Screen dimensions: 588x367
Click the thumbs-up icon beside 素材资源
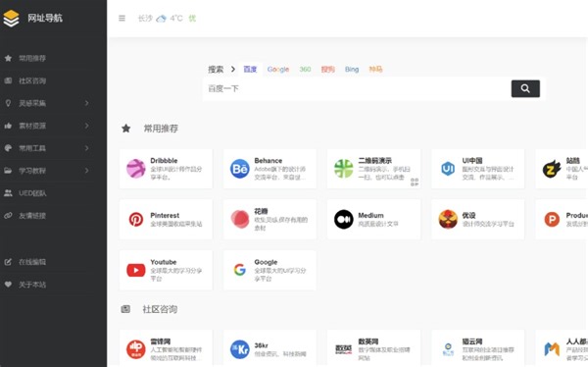(x=8, y=126)
